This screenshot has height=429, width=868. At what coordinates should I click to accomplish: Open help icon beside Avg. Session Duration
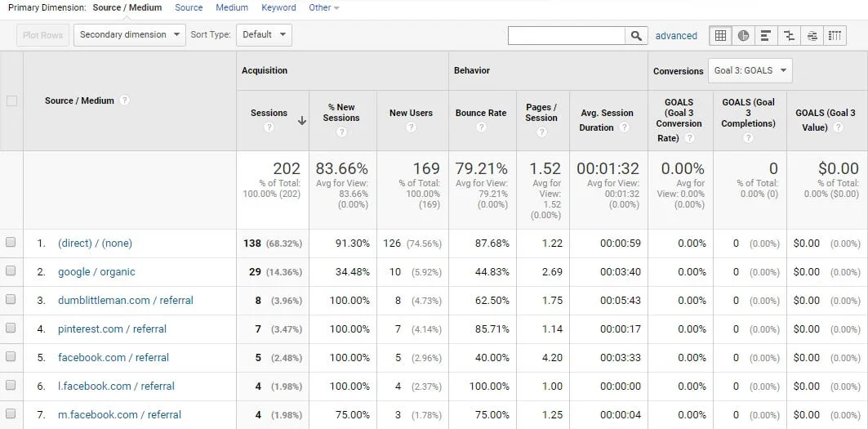point(625,127)
